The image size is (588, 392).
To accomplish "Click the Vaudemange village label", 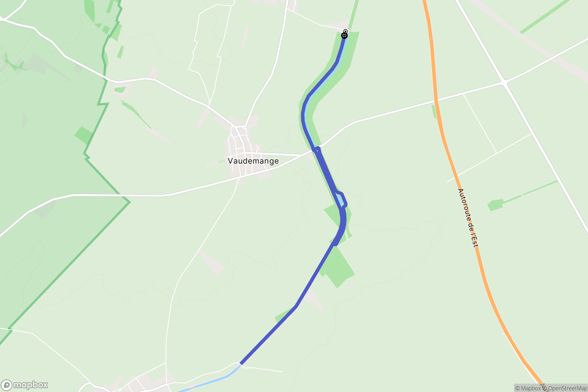I will point(253,161).
